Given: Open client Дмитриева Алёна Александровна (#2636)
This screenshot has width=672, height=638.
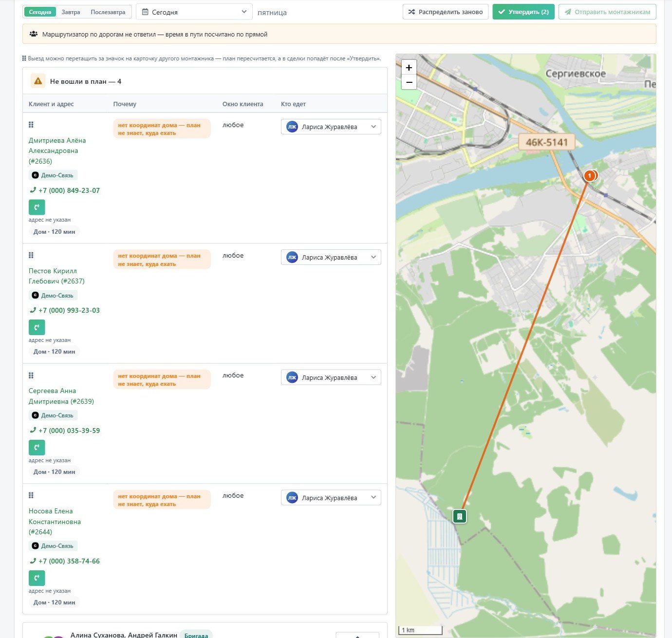Looking at the screenshot, I should pos(57,150).
